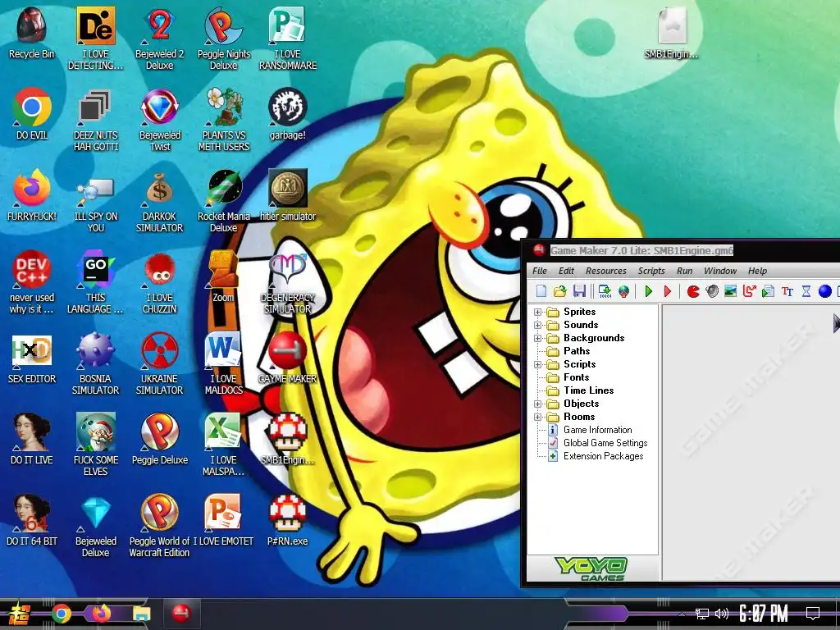Select Peggle Deluxe desktop icon
This screenshot has width=840, height=630.
[160, 440]
